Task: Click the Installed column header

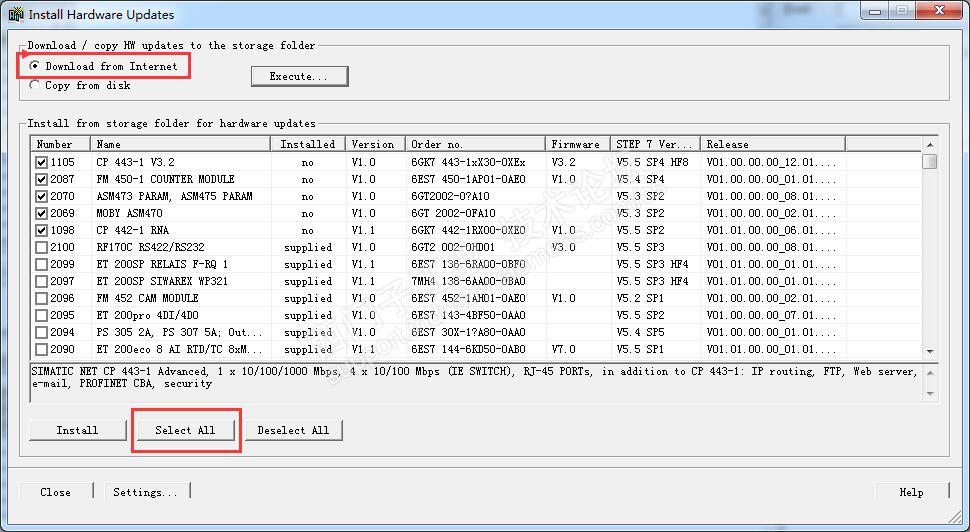Action: coord(308,144)
